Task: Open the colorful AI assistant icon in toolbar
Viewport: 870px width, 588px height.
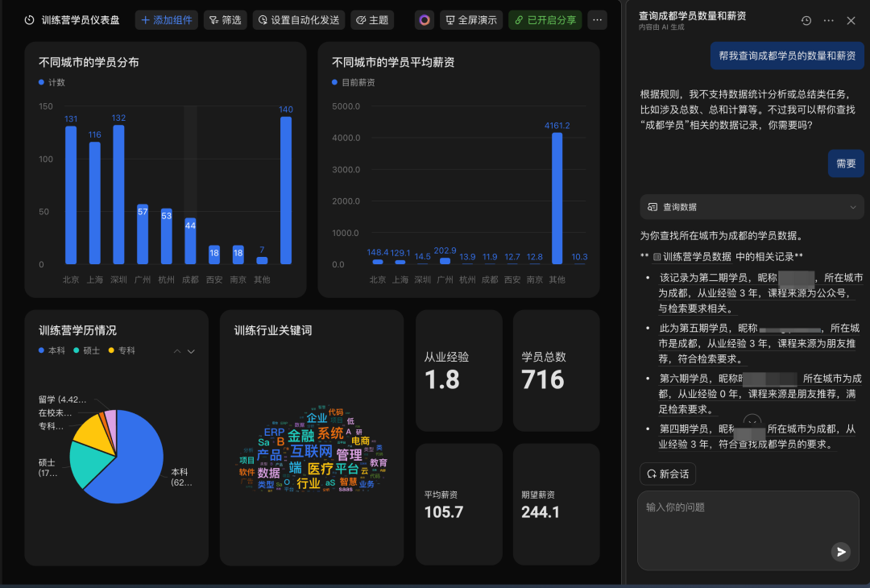Action: tap(425, 20)
